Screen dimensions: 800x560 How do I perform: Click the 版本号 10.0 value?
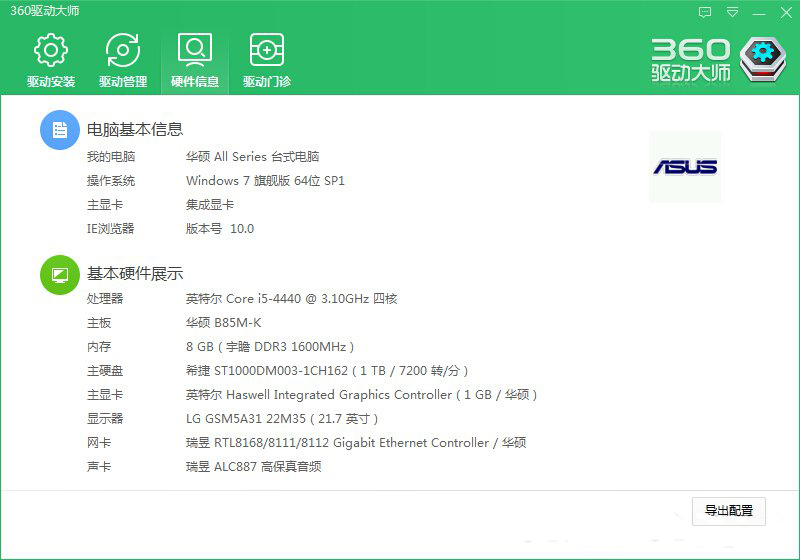(220, 228)
